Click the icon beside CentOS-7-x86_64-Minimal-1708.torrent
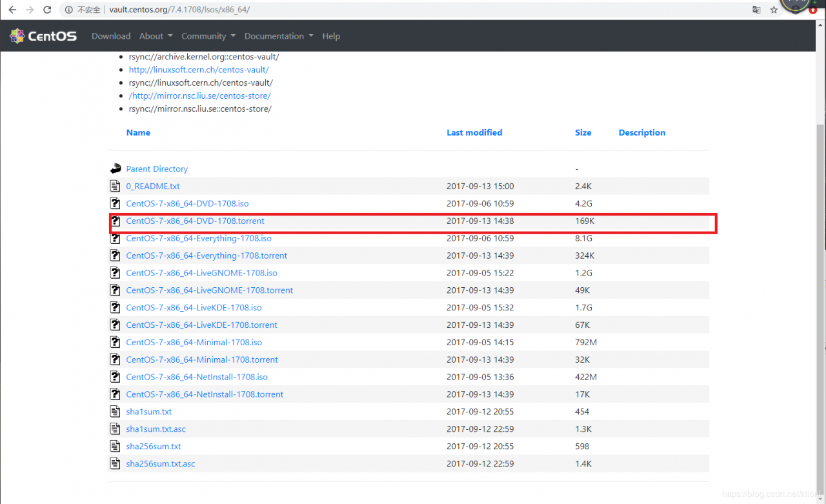 [116, 359]
